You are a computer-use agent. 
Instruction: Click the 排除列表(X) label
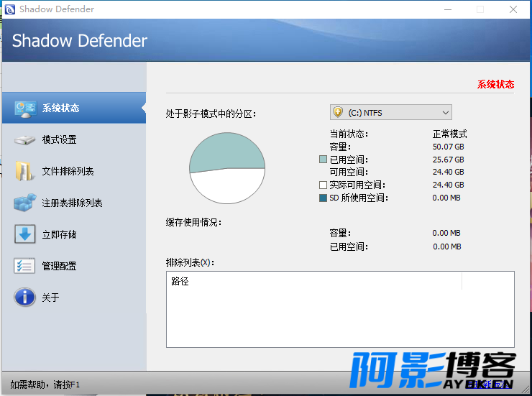[190, 262]
